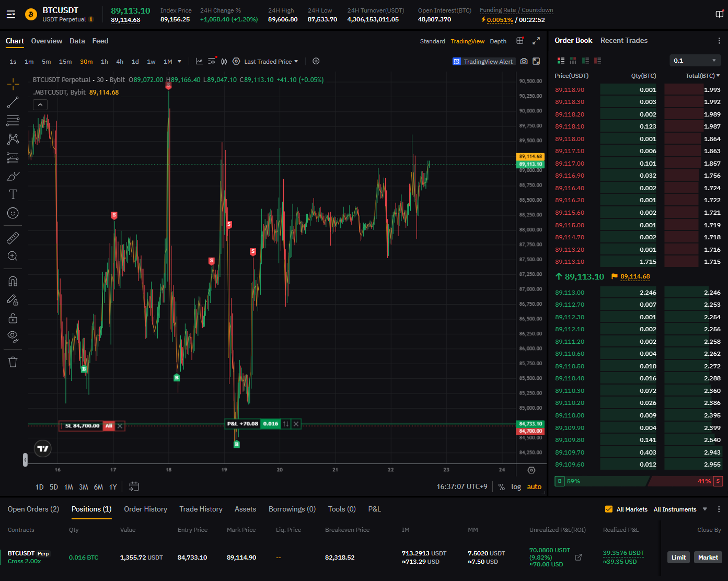Open the Order History tab

point(145,509)
